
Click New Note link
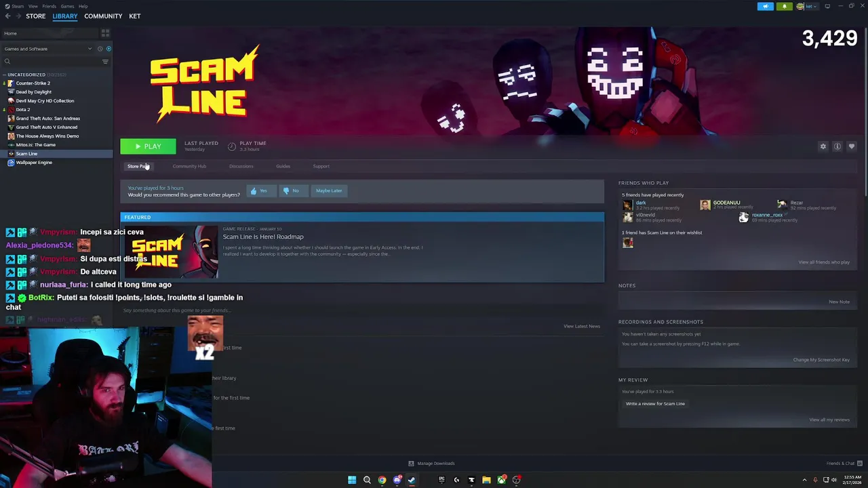tap(839, 302)
